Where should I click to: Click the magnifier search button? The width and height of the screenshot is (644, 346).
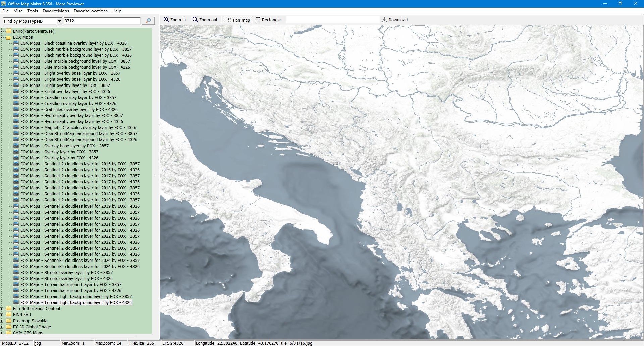coord(148,21)
